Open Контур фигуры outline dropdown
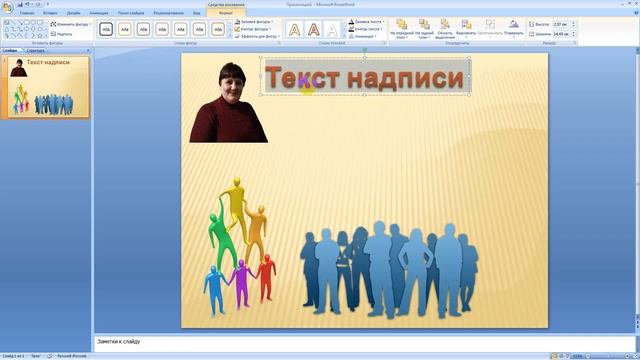This screenshot has height=360, width=640. tap(253, 29)
